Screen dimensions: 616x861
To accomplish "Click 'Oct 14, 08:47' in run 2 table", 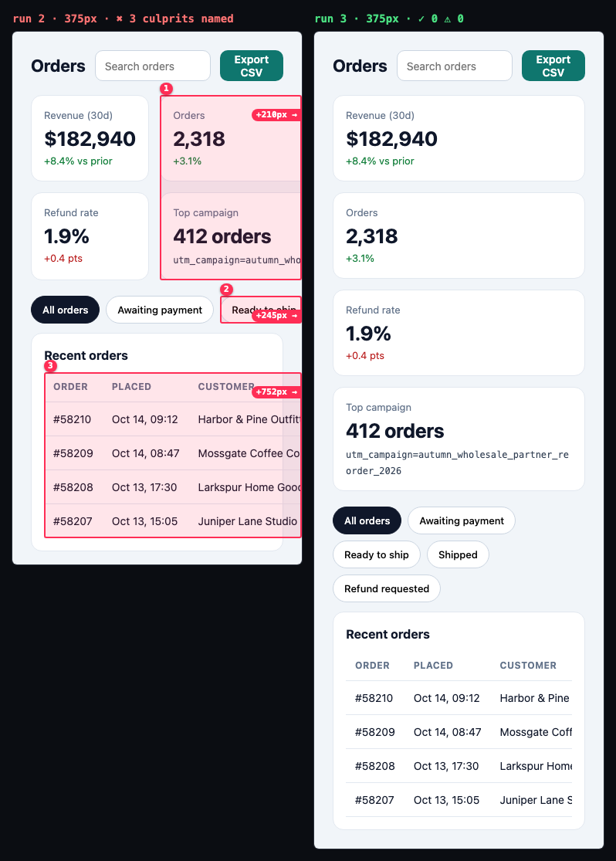I will [145, 453].
